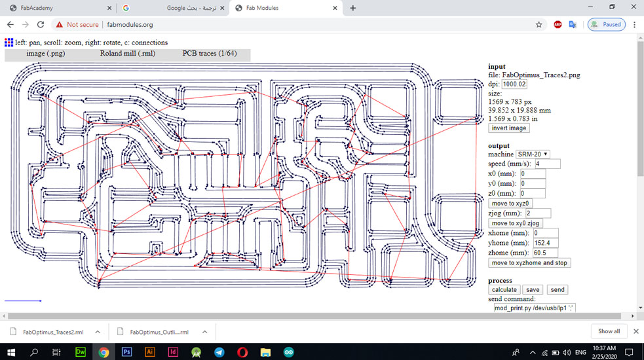
Task: Click the move to xyz0 button
Action: point(510,203)
